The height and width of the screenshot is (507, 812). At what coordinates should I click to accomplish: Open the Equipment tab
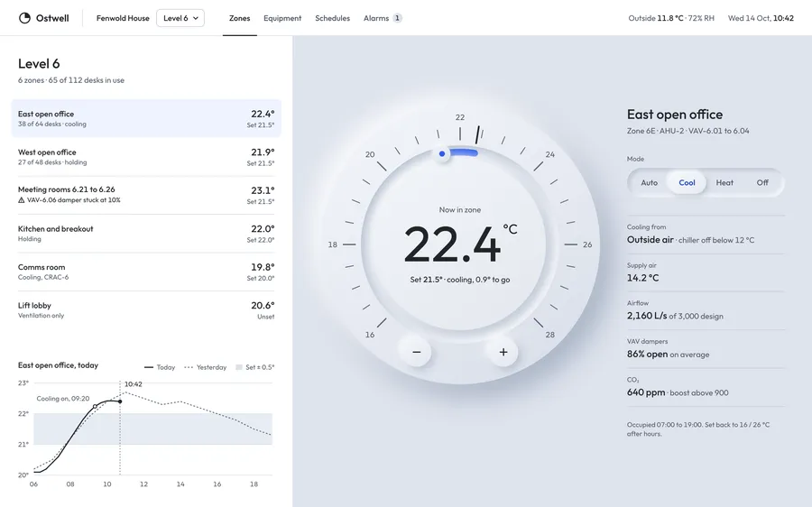pos(282,18)
